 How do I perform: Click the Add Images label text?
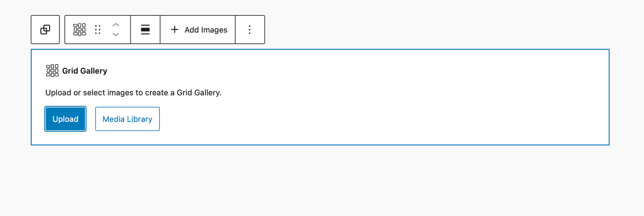click(206, 30)
